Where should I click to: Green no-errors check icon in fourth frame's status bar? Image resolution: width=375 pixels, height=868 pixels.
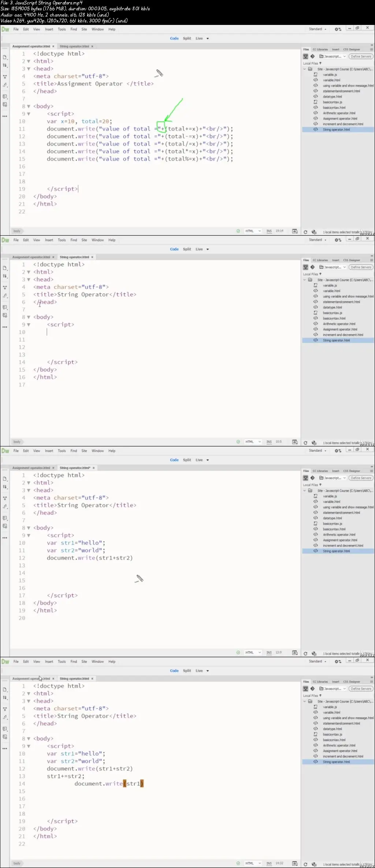(238, 864)
